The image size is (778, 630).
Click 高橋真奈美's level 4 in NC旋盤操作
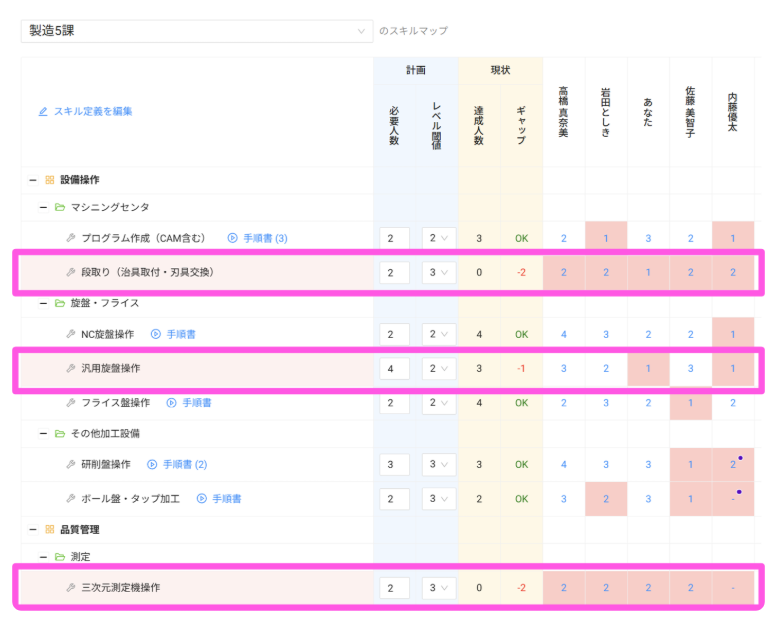564,334
